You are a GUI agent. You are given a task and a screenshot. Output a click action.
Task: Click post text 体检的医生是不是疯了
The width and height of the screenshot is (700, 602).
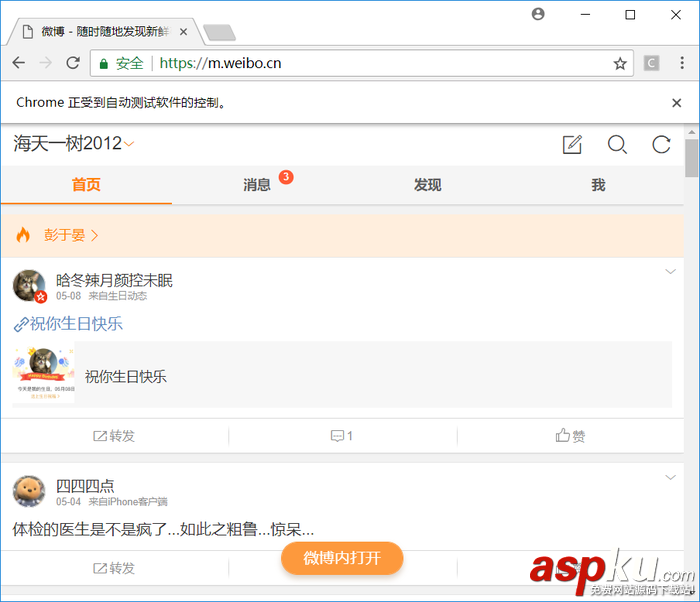coord(163,529)
